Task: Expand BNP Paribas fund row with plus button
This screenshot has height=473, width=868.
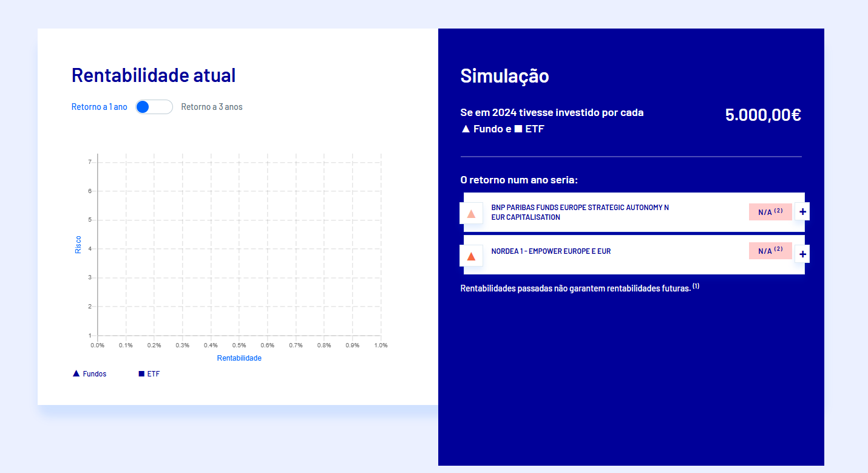Action: click(802, 211)
